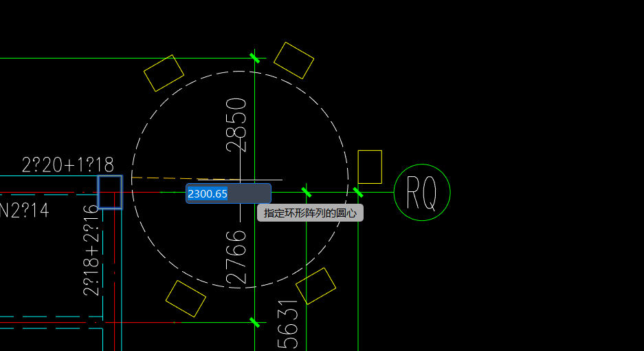The width and height of the screenshot is (644, 351).
Task: Click green tick mark nearest the RQ bubble
Action: (358, 192)
